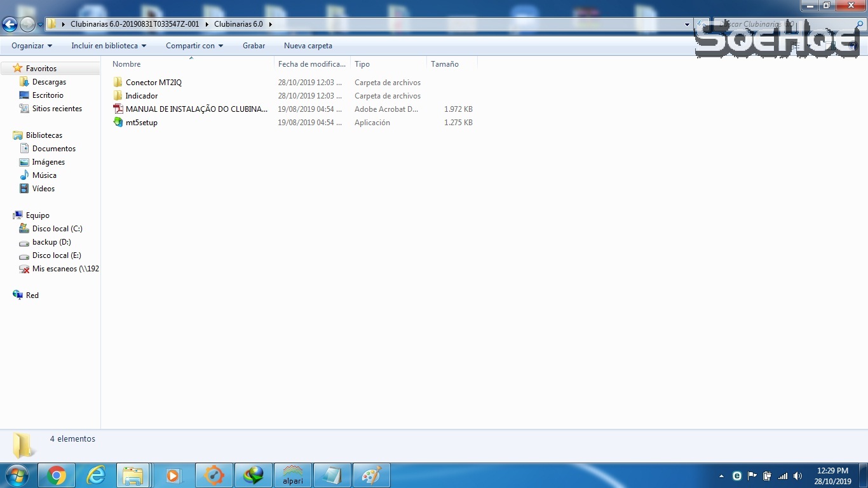868x488 pixels.
Task: Select Descargas in the Favoritos list
Action: 49,82
